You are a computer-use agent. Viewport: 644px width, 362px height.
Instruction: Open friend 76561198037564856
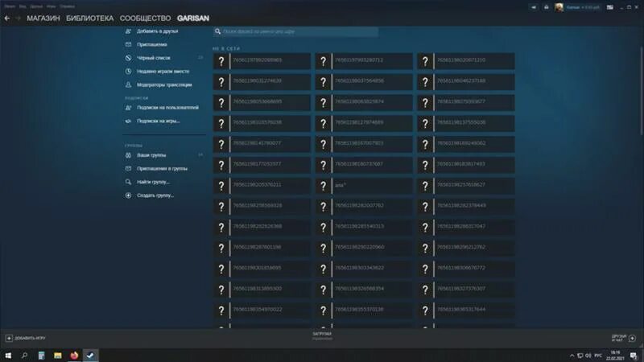pyautogui.click(x=364, y=82)
